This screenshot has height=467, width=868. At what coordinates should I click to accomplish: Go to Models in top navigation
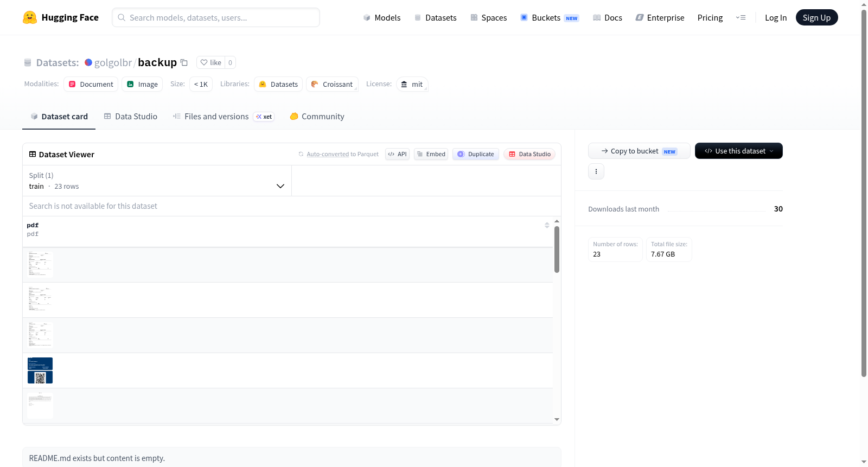[x=382, y=17]
